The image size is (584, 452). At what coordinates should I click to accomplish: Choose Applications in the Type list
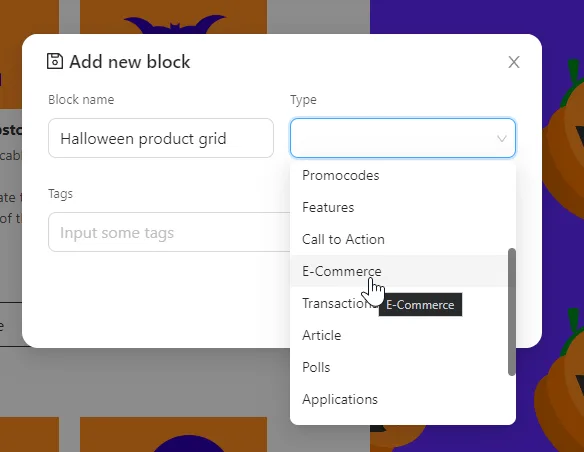point(403,400)
